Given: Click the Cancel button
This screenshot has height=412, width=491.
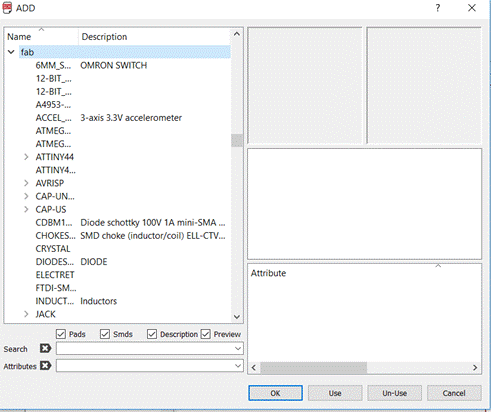Looking at the screenshot, I should coord(454,393).
